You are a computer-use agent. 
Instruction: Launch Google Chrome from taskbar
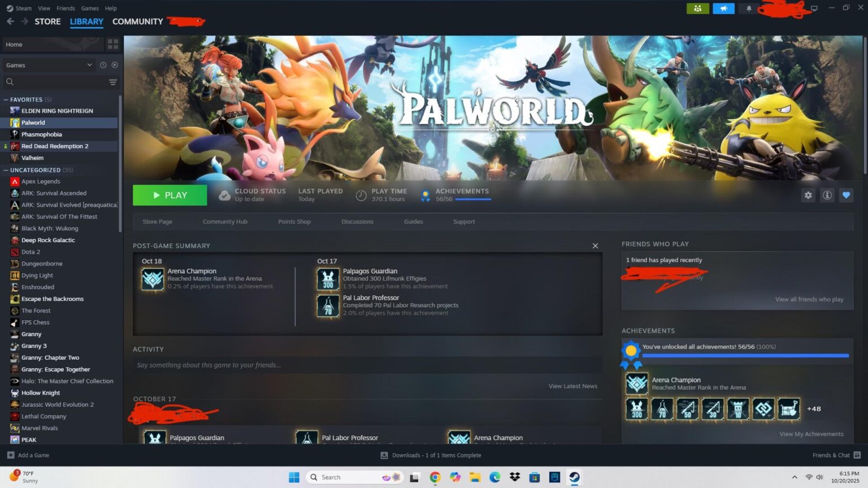pyautogui.click(x=435, y=477)
